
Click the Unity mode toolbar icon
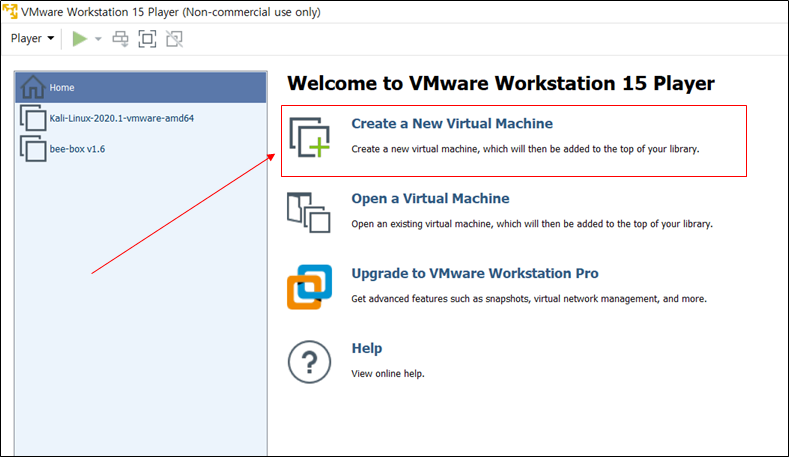pos(175,38)
